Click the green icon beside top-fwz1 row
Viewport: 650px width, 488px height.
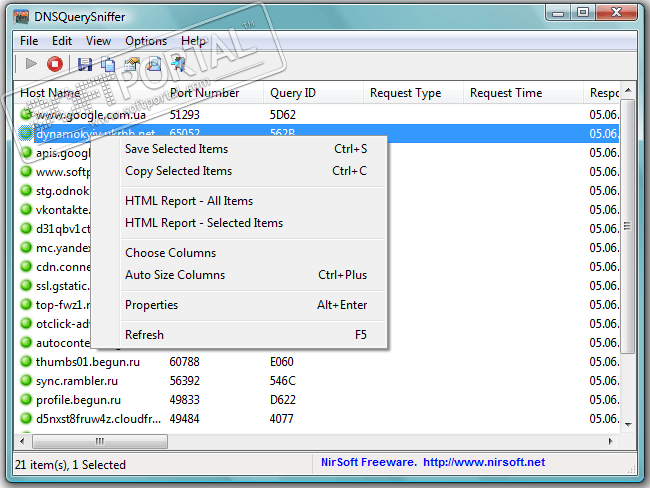(x=26, y=304)
